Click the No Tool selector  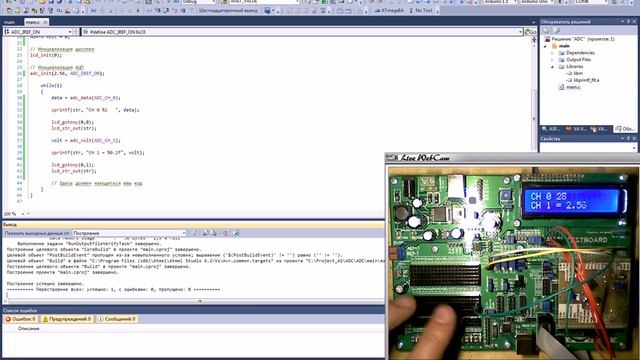click(x=421, y=11)
